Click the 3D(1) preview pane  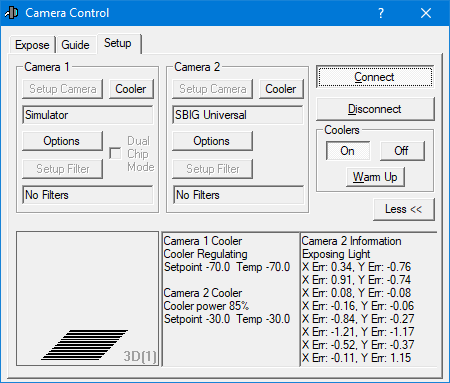[87, 299]
